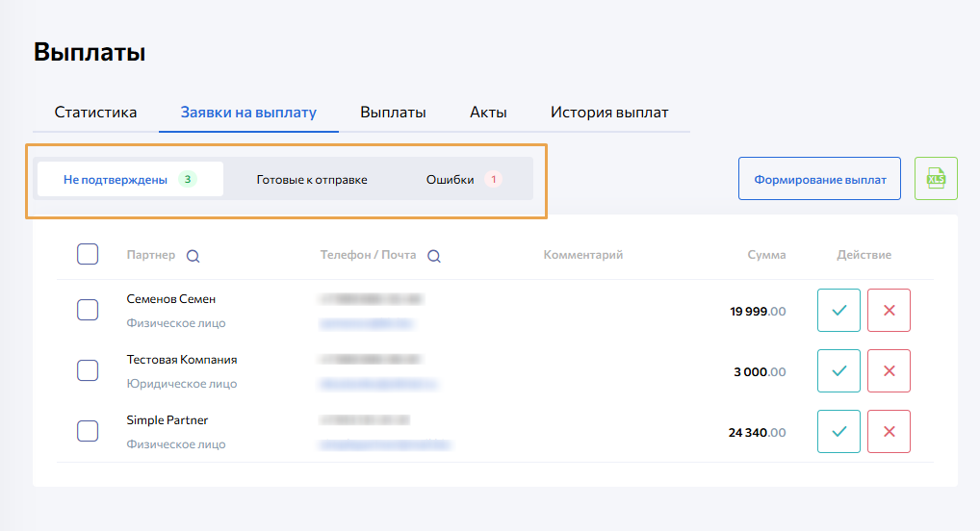The image size is (980, 531).
Task: Toggle select-all checkbox in table header
Action: [88, 254]
